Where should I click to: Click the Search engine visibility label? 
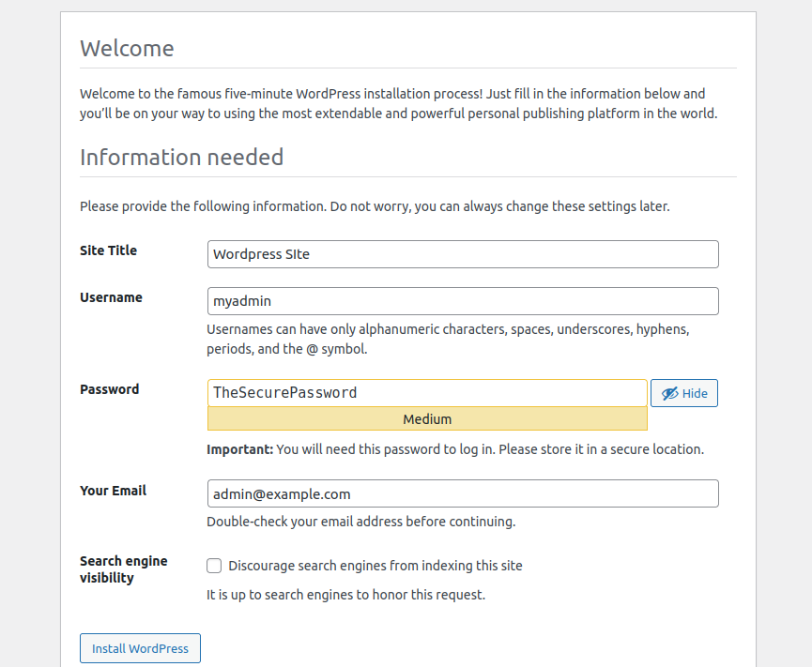click(123, 569)
